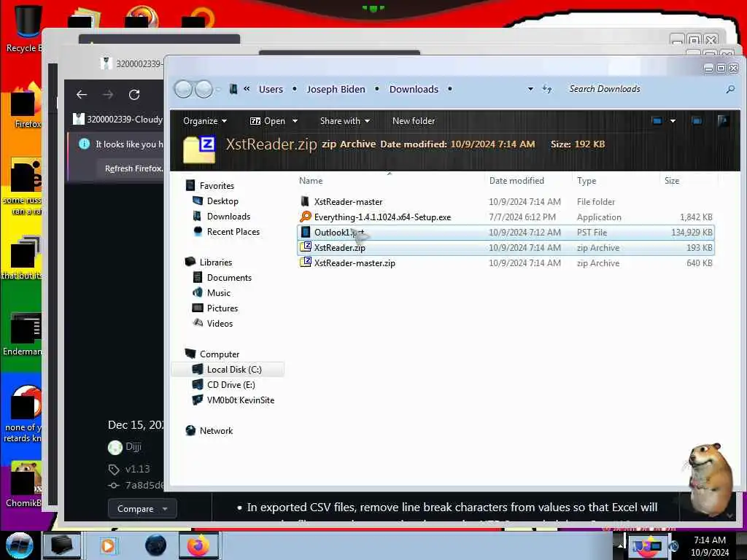Open the Organize menu
The height and width of the screenshot is (560, 747).
(205, 121)
